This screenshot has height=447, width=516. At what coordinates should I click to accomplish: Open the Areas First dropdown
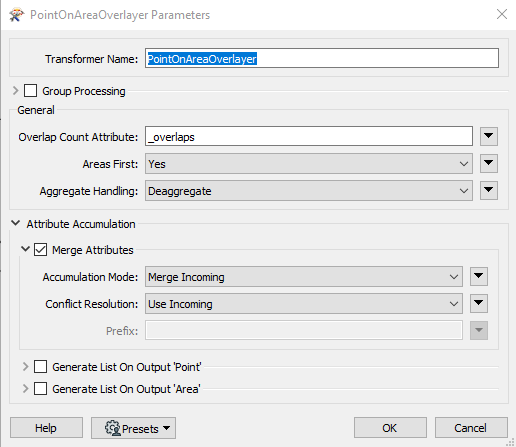[x=309, y=164]
